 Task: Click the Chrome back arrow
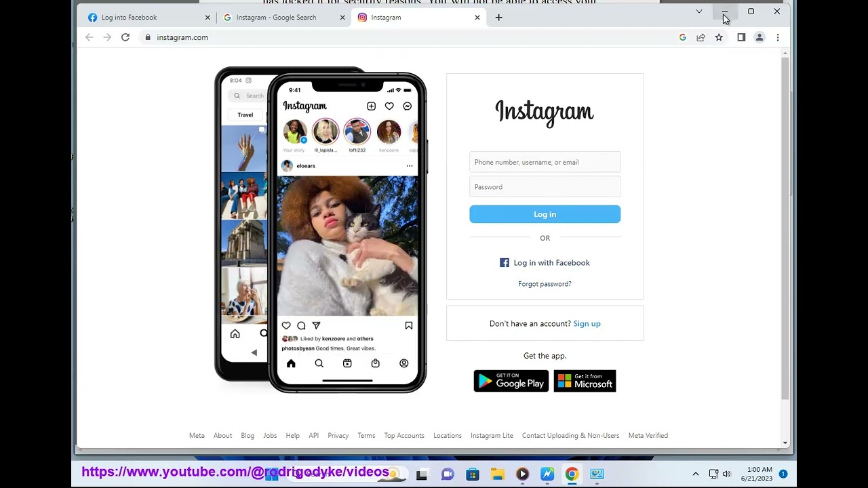click(x=89, y=37)
